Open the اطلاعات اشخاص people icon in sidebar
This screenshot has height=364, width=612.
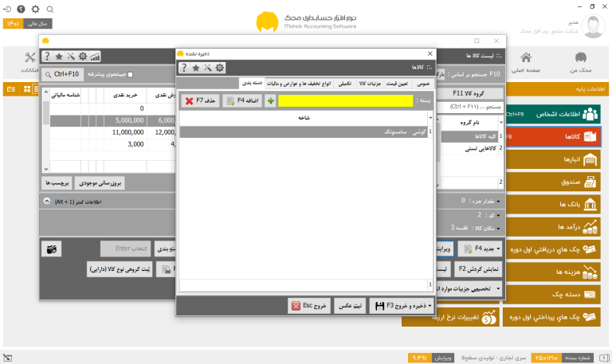coord(590,114)
